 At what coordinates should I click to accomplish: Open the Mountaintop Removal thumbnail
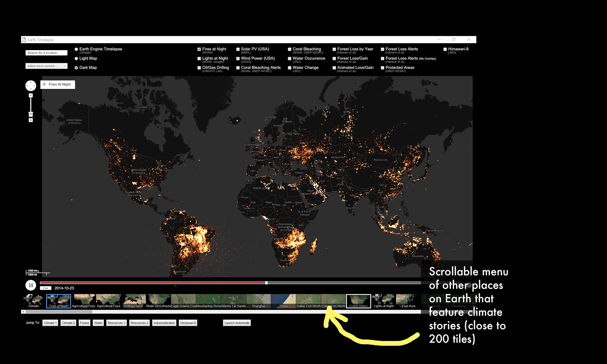coord(208,301)
